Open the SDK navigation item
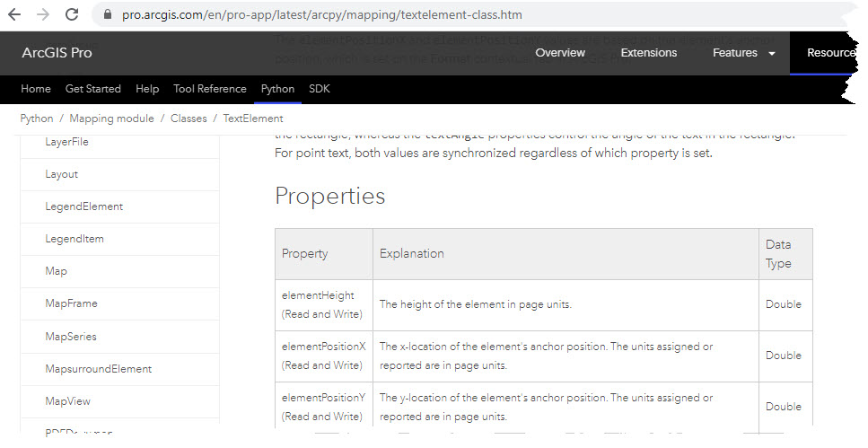868x448 pixels. 320,89
